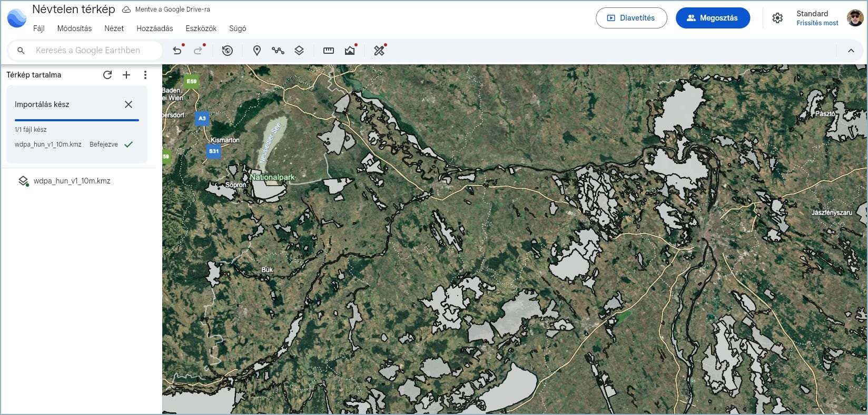Open the Nézet menu

tap(114, 28)
